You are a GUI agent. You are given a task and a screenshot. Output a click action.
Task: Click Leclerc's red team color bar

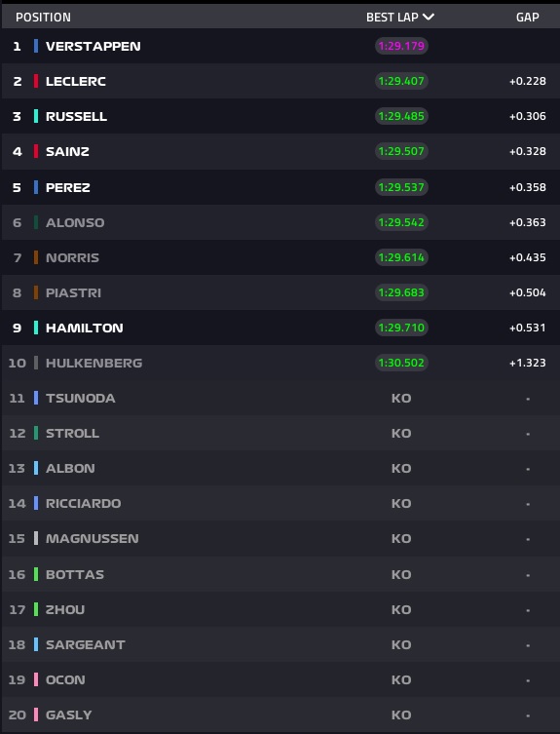click(x=36, y=81)
